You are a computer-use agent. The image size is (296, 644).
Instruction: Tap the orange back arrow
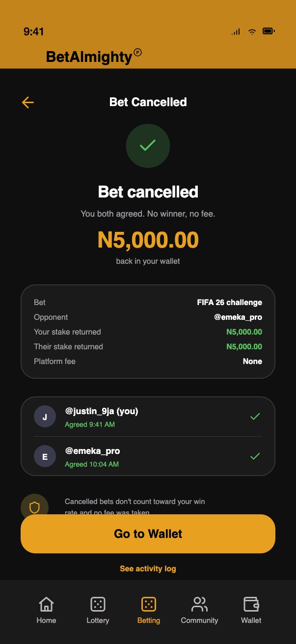pos(28,102)
